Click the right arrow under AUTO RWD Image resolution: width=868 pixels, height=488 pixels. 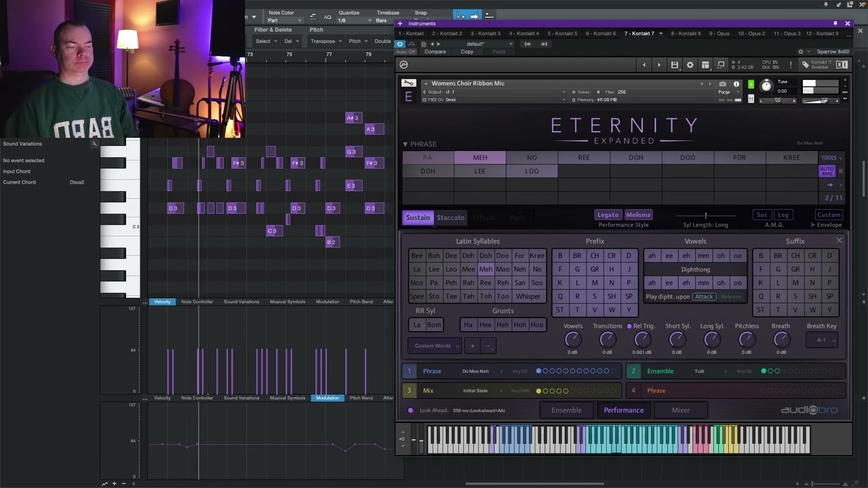tap(830, 185)
